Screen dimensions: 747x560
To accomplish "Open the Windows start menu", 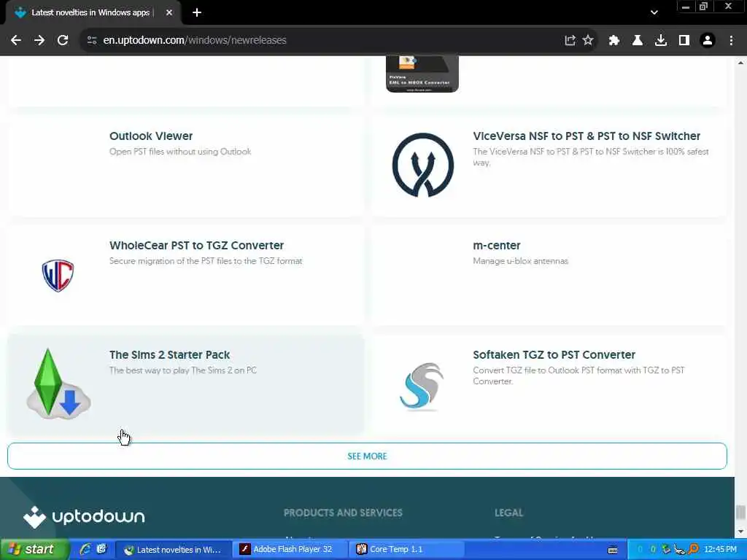I will click(x=34, y=550).
